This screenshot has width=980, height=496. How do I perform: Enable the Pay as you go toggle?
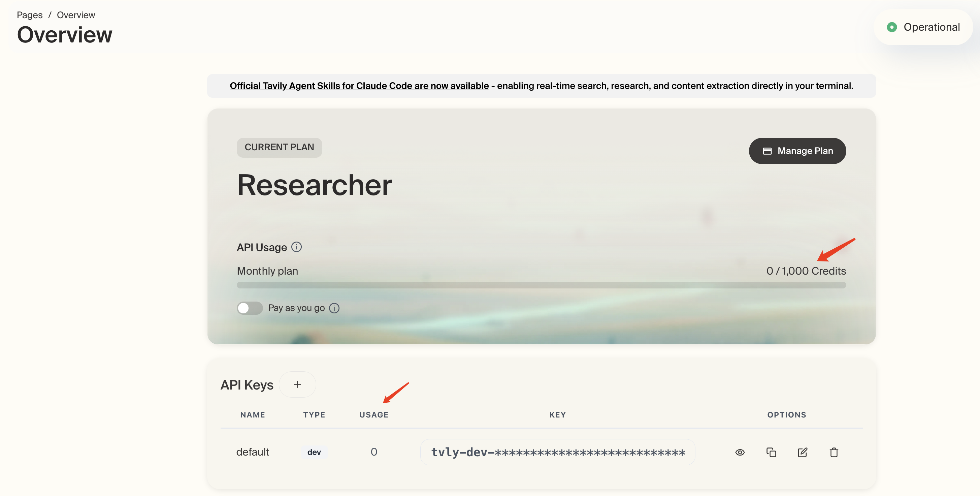pyautogui.click(x=250, y=308)
